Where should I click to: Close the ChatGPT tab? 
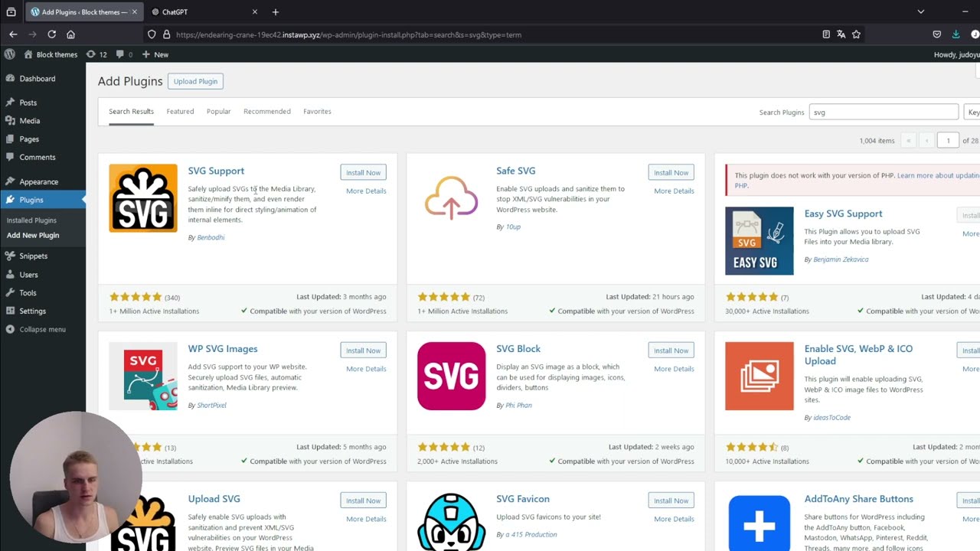tap(255, 11)
